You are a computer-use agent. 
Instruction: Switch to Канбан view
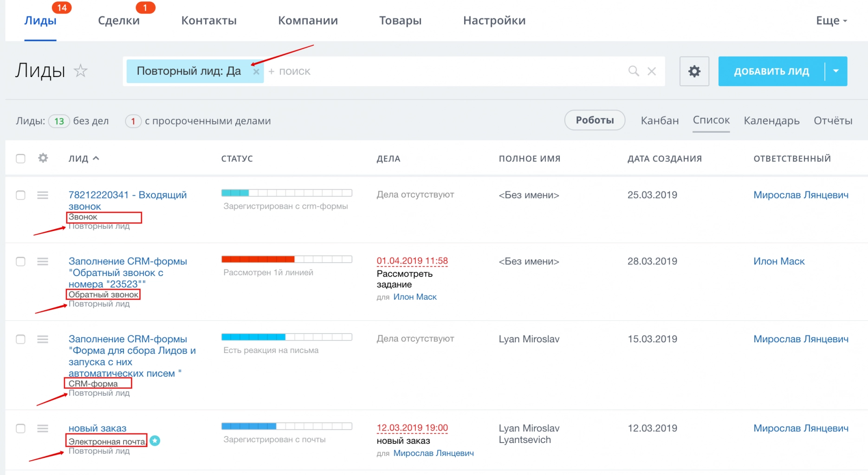point(659,121)
